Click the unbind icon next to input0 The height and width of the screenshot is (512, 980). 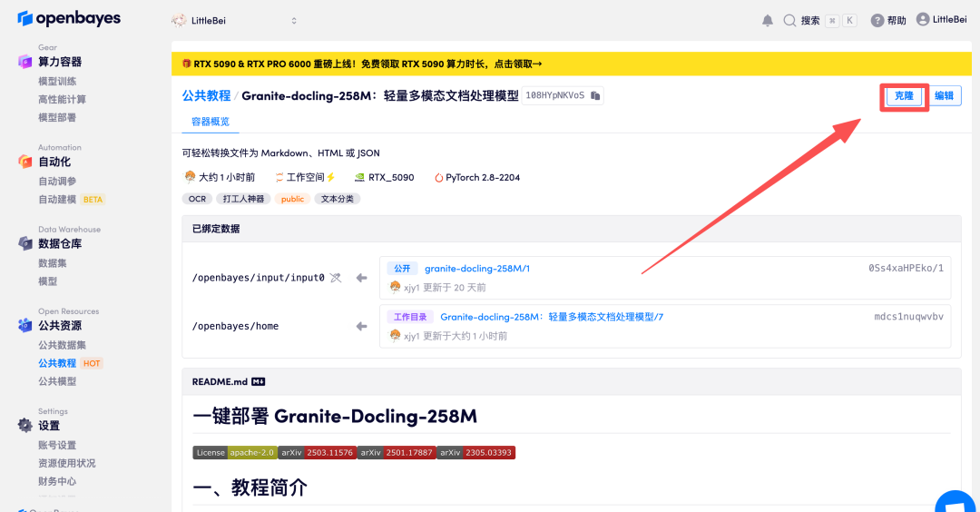coord(336,278)
